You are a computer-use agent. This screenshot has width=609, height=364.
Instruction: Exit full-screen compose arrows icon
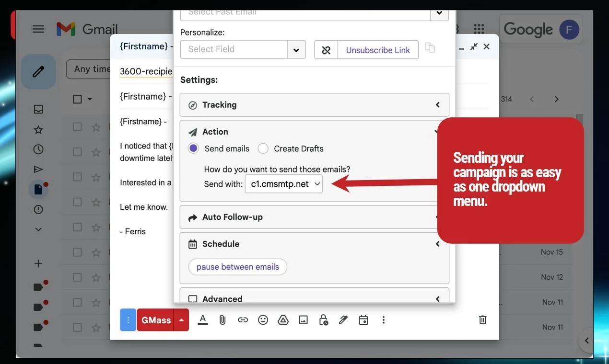click(x=474, y=46)
